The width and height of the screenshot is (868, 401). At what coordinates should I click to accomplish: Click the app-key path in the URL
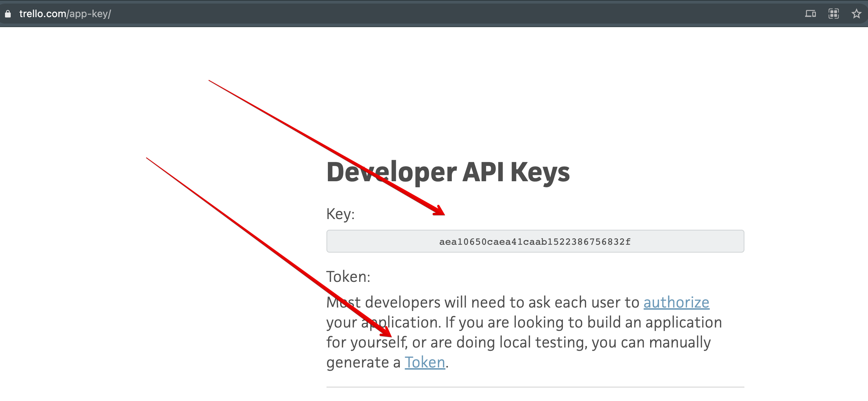pyautogui.click(x=89, y=14)
